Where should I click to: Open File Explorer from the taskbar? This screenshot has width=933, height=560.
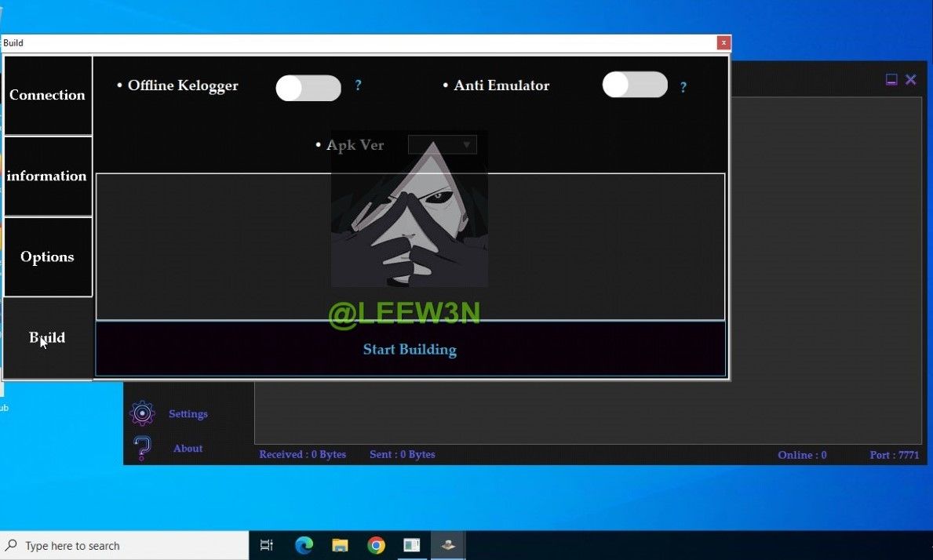pyautogui.click(x=340, y=545)
